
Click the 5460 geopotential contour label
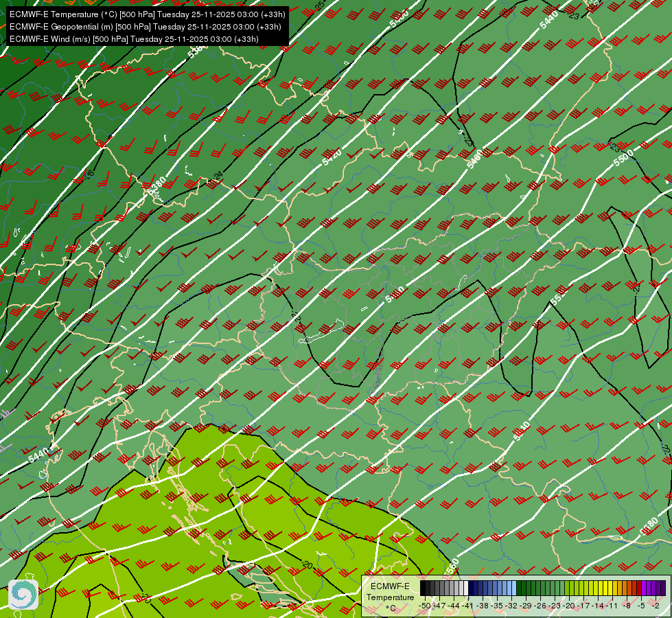pos(474,159)
